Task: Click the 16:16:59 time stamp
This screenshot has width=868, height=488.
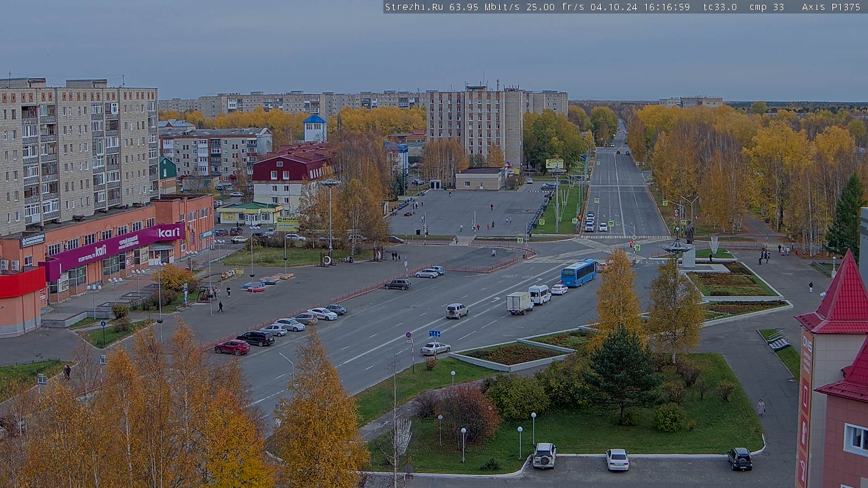Action: (x=667, y=7)
